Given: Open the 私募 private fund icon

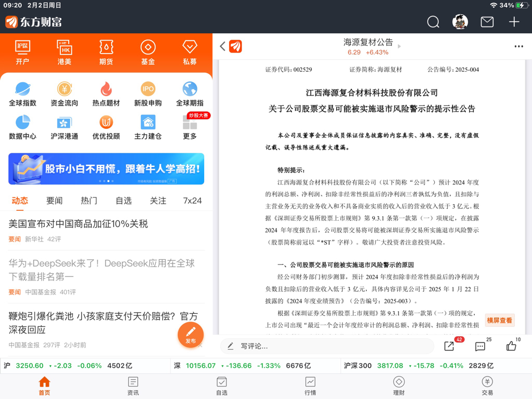Looking at the screenshot, I should pyautogui.click(x=190, y=52).
